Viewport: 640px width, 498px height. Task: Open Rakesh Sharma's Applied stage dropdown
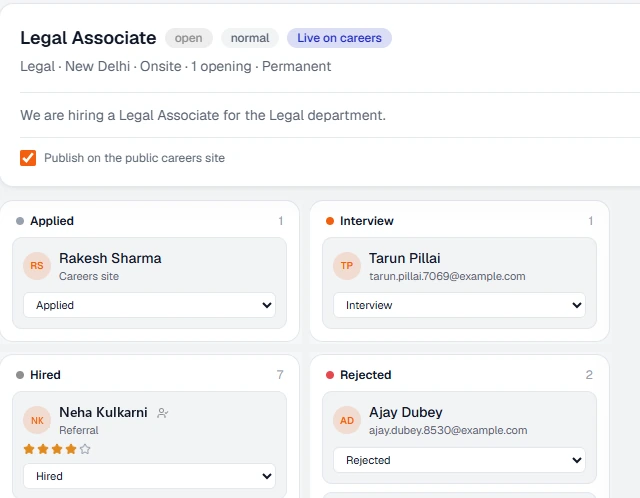tap(149, 305)
